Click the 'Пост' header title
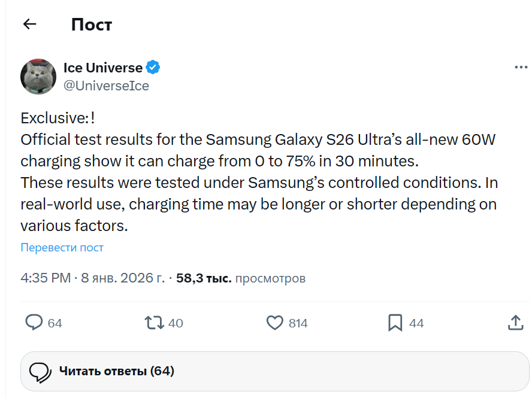532x398 pixels. (91, 25)
